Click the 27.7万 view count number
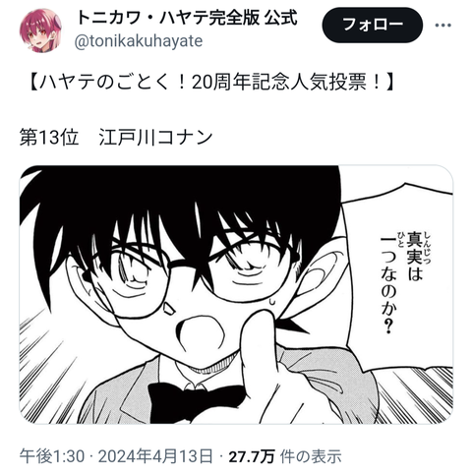Viewport: 472px width, 476px height. point(252,456)
